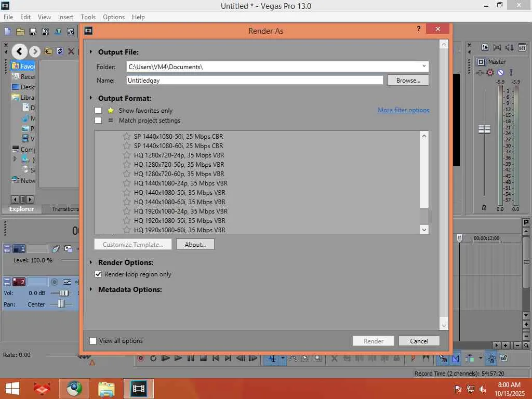The image size is (532, 399).
Task: Favorite the HQ 1440x1080-60i template star
Action: [x=127, y=202]
